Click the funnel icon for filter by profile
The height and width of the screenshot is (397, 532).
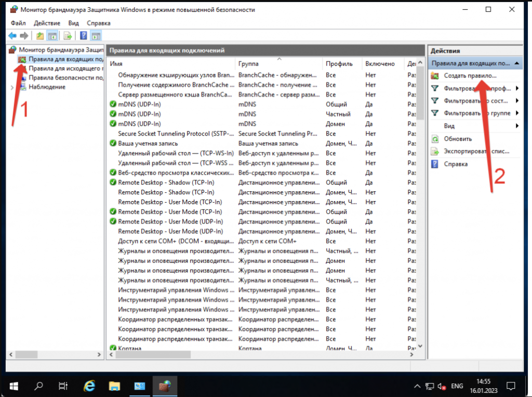[435, 88]
